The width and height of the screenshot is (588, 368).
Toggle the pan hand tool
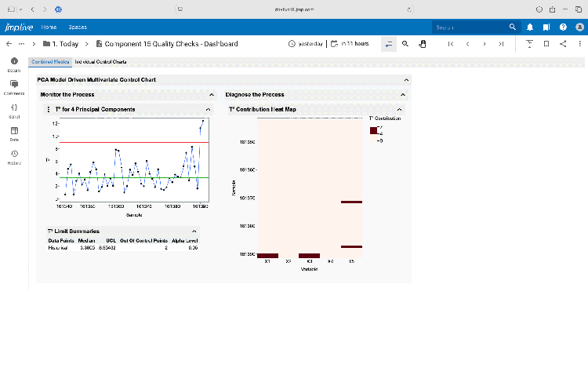coord(422,44)
